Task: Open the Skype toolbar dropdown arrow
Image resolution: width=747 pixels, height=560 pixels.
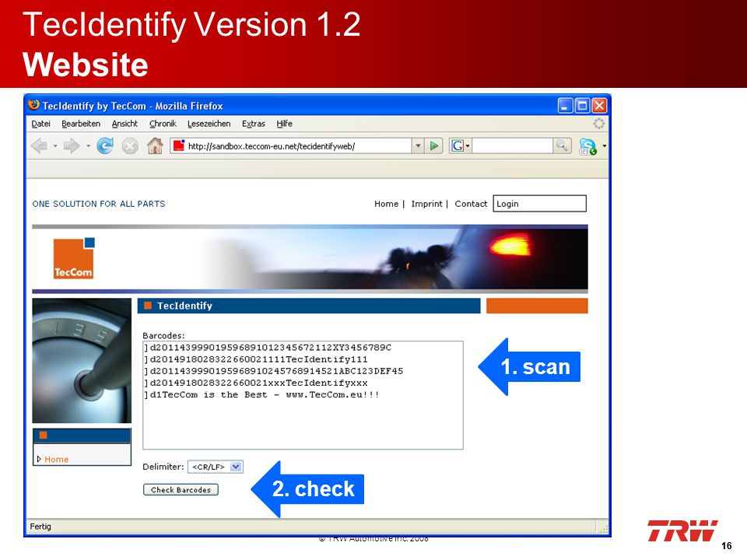Action: (604, 146)
